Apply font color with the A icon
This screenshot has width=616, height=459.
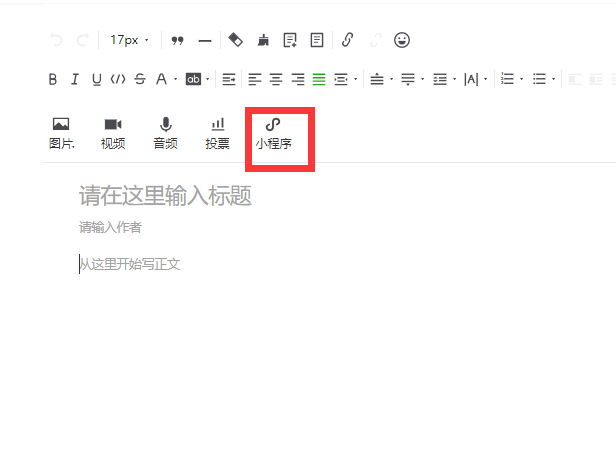161,79
